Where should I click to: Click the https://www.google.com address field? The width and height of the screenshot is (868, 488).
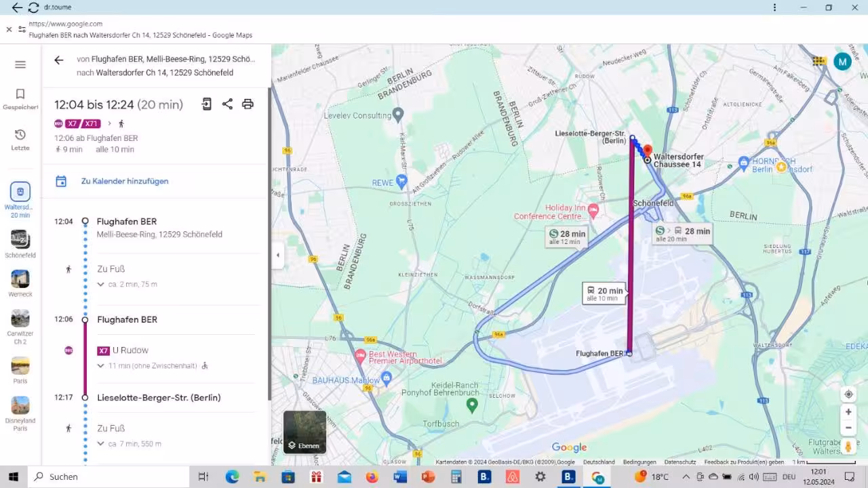[66, 24]
